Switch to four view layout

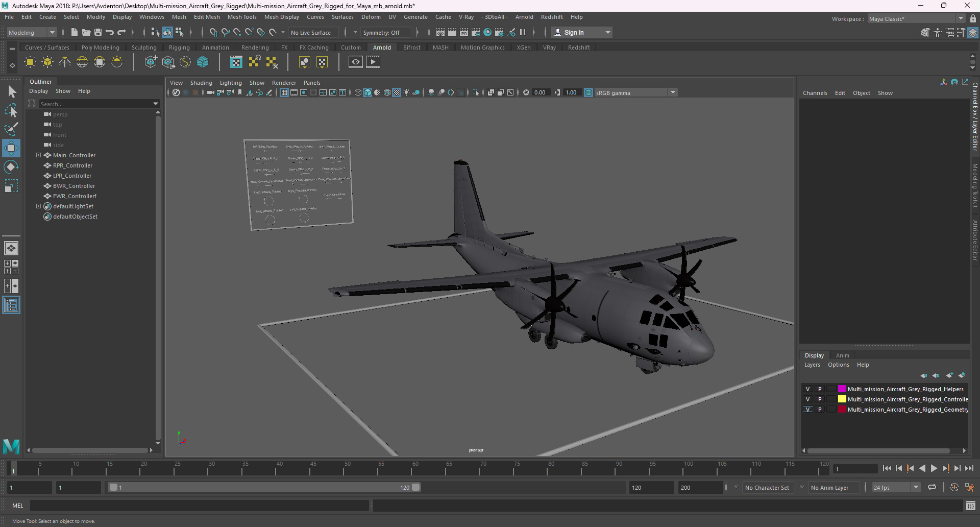[x=11, y=267]
